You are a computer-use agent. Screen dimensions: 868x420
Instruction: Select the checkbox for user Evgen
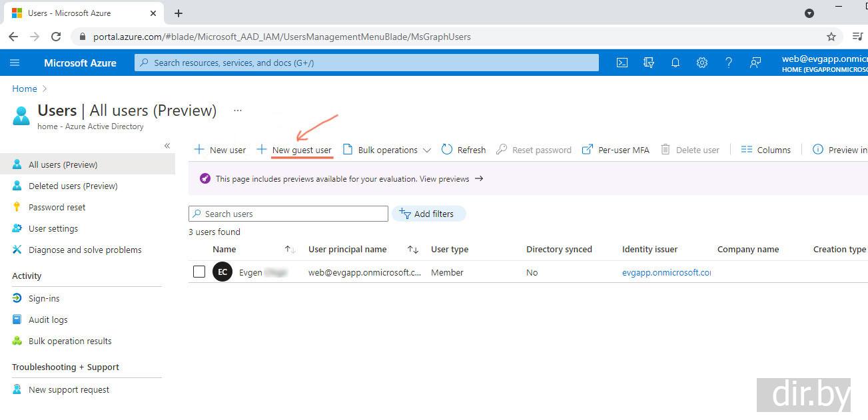point(199,272)
